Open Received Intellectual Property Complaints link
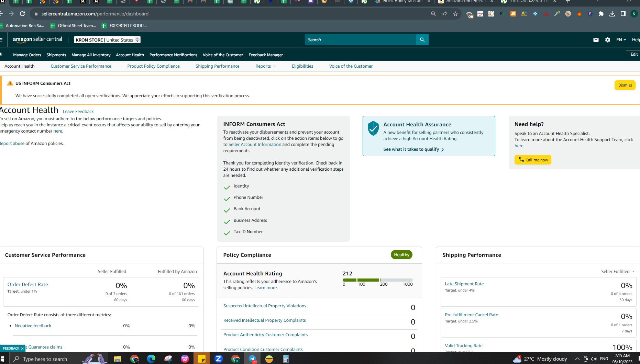This screenshot has height=364, width=640. [x=264, y=320]
